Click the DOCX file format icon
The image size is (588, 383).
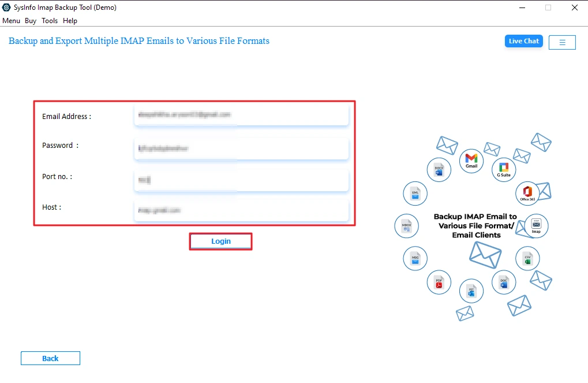tap(439, 169)
